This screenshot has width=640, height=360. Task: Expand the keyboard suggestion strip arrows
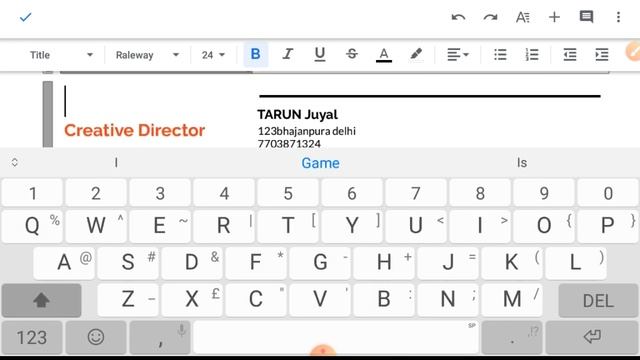[15, 162]
